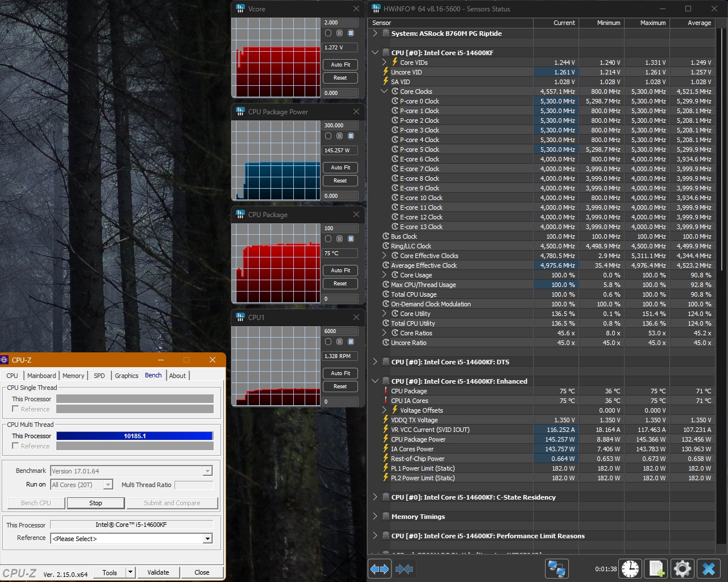Switch to the CPU tab in CPU-Z
The height and width of the screenshot is (582, 728).
click(x=12, y=376)
